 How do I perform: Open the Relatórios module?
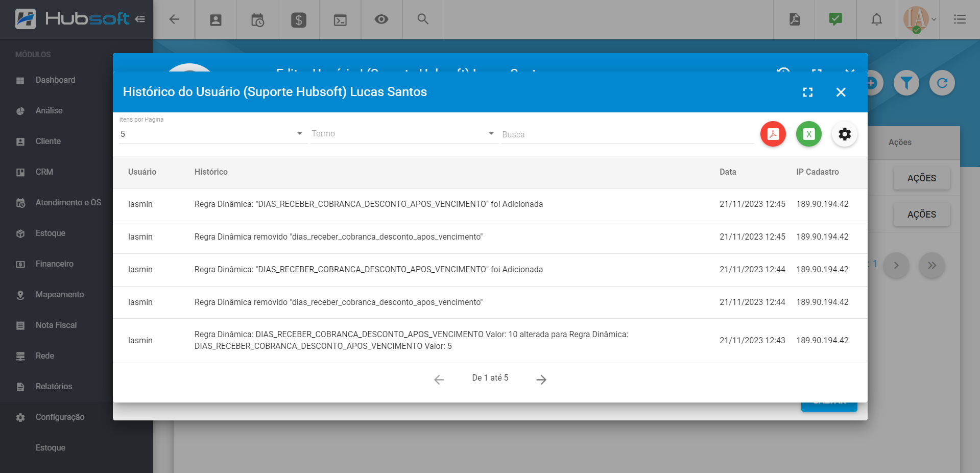54,387
